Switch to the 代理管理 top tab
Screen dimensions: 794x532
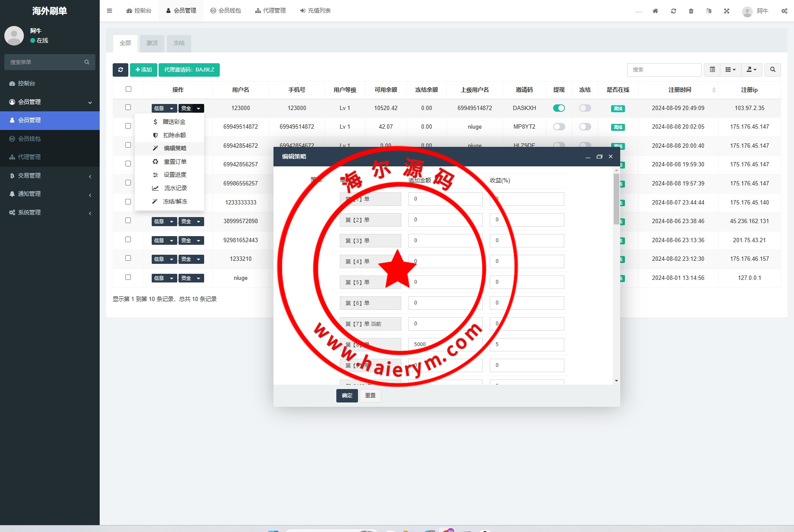tap(270, 11)
